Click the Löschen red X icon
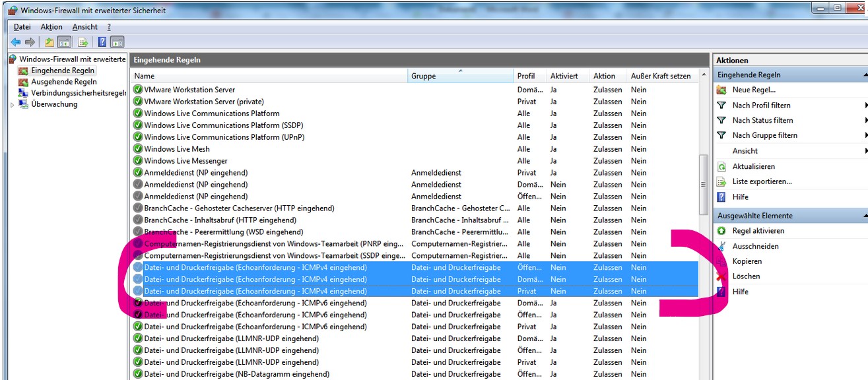This screenshot has width=868, height=380. click(719, 276)
